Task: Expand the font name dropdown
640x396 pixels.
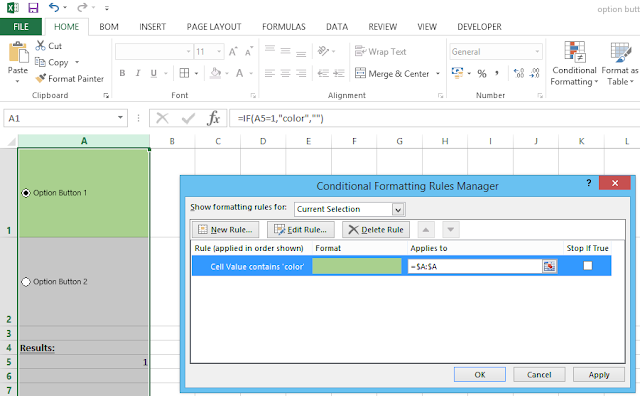Action: pyautogui.click(x=188, y=51)
